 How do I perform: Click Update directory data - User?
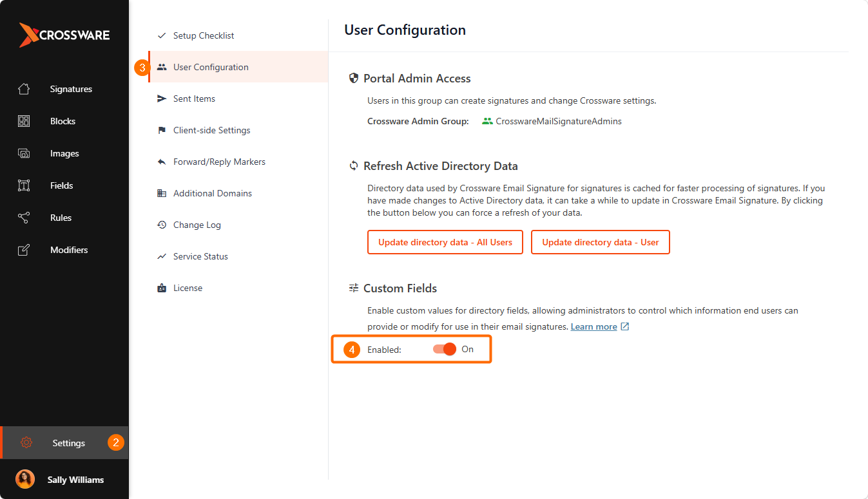click(x=601, y=242)
